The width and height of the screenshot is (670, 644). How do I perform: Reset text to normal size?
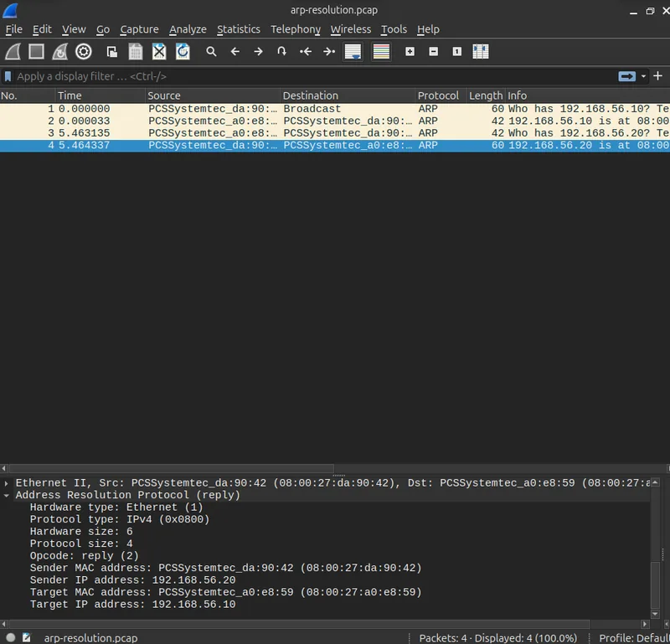(456, 52)
